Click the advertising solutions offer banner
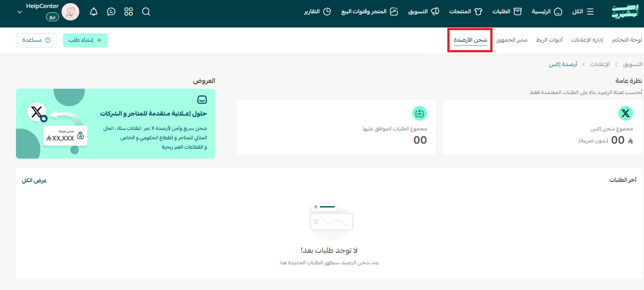The height and width of the screenshot is (290, 644). click(116, 123)
